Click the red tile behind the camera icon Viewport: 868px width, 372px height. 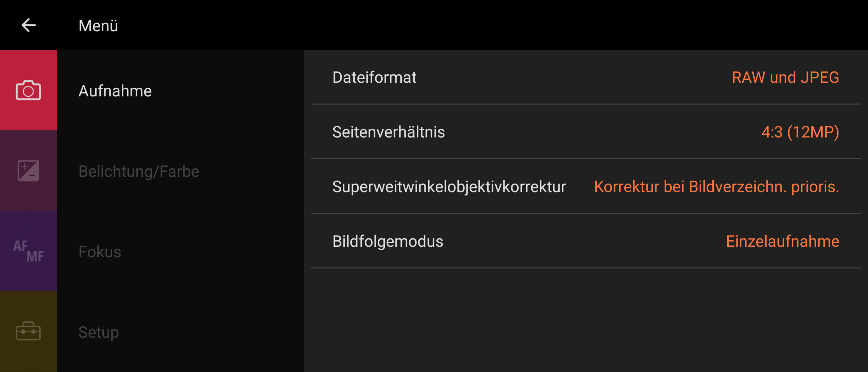click(28, 90)
